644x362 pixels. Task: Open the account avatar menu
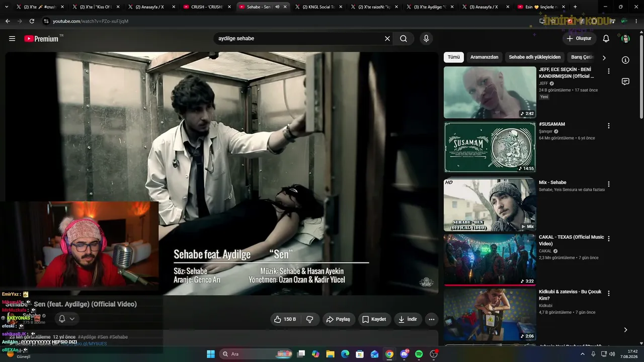tap(625, 39)
